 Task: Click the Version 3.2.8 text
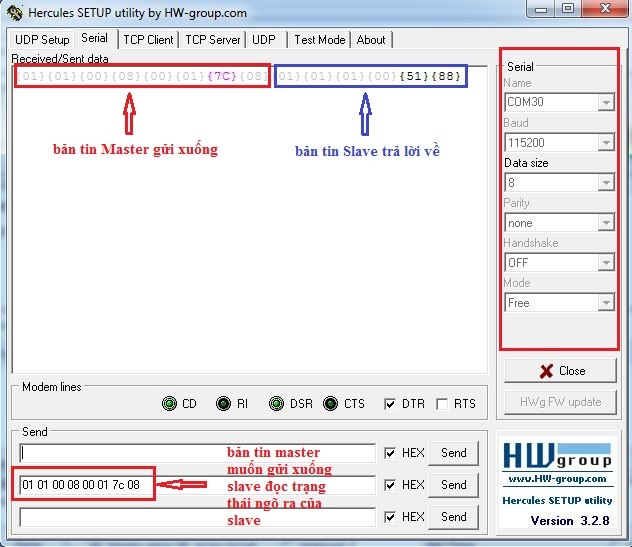pyautogui.click(x=570, y=520)
